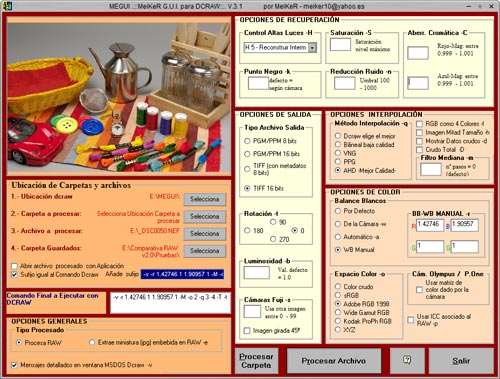500x379 pixels.
Task: Select PPG interpolation method
Action: (x=338, y=162)
